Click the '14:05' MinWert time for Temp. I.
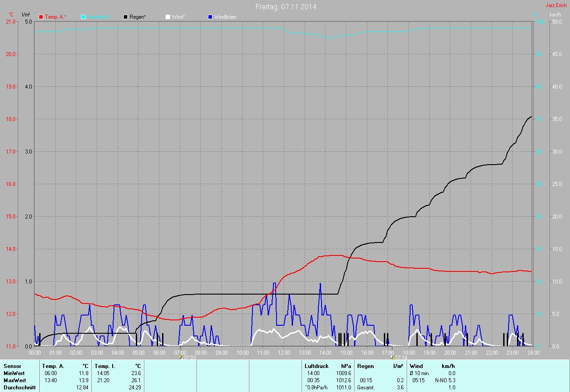This screenshot has height=392, width=570. [103, 373]
